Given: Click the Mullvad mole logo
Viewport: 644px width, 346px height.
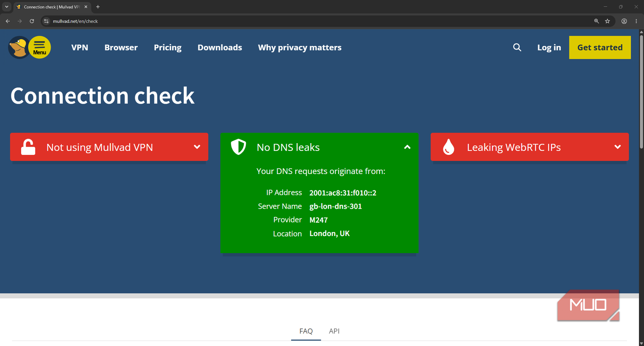Looking at the screenshot, I should pos(18,47).
